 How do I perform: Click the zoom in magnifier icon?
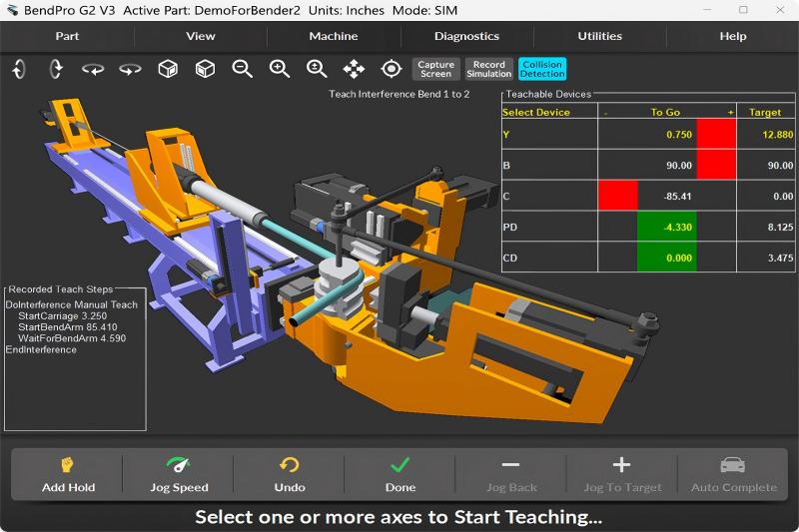coord(280,69)
